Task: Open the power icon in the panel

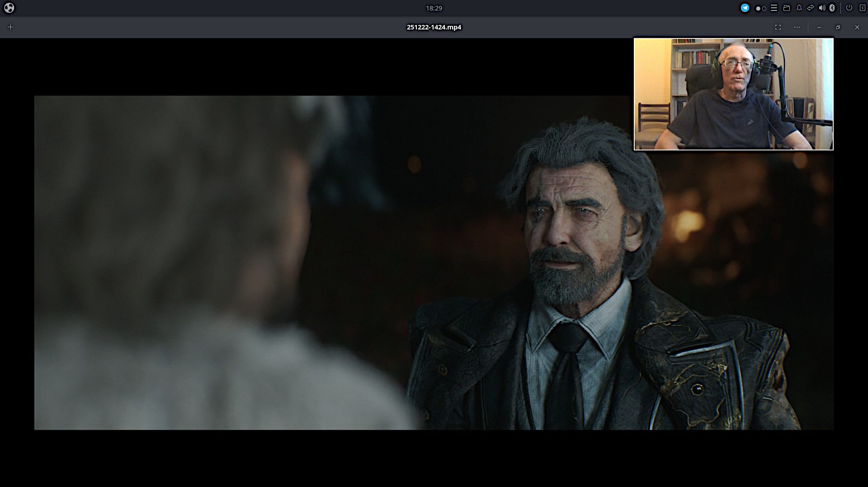Action: [849, 8]
